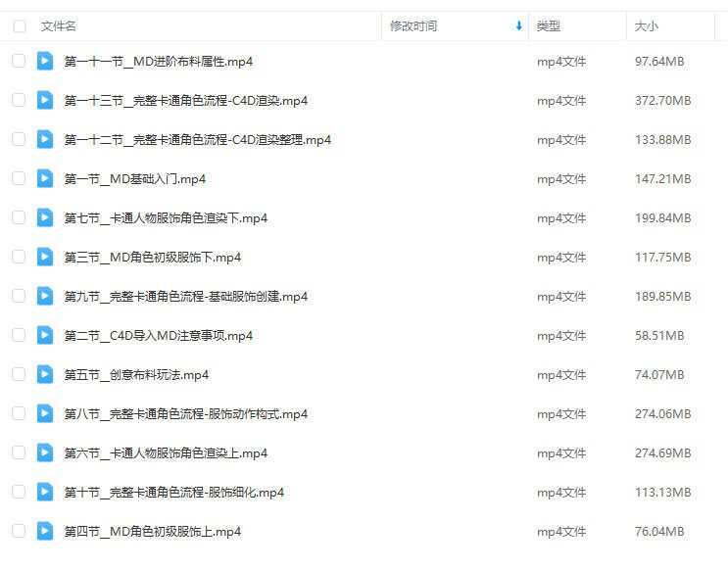728x570 pixels.
Task: Sort by the 修改时间 column header
Action: pyautogui.click(x=413, y=26)
